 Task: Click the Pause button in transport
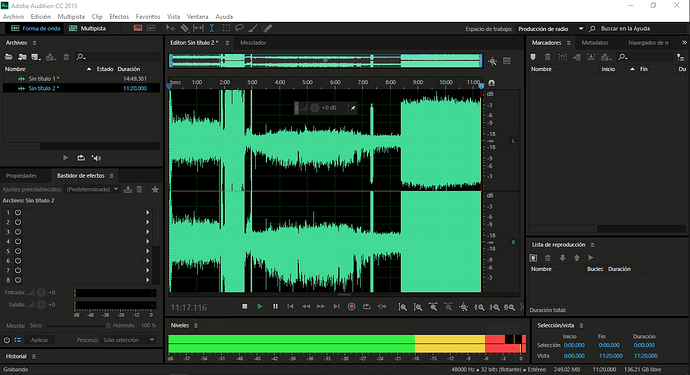[275, 306]
